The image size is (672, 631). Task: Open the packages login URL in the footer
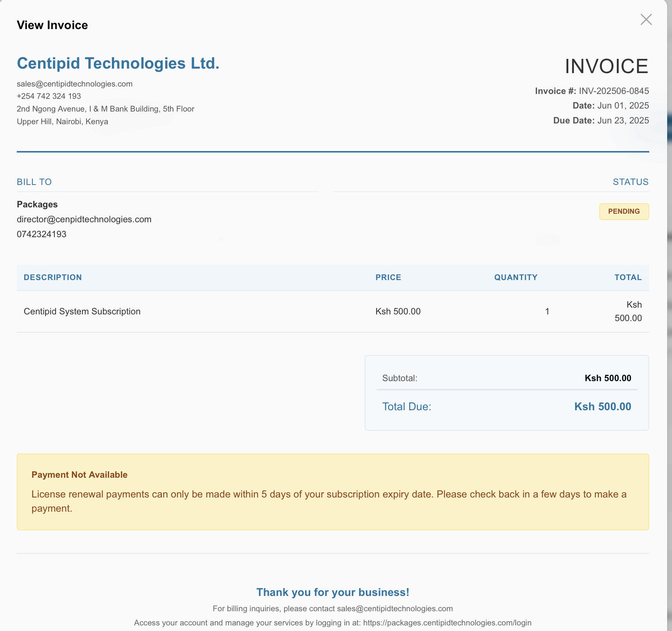pyautogui.click(x=447, y=623)
